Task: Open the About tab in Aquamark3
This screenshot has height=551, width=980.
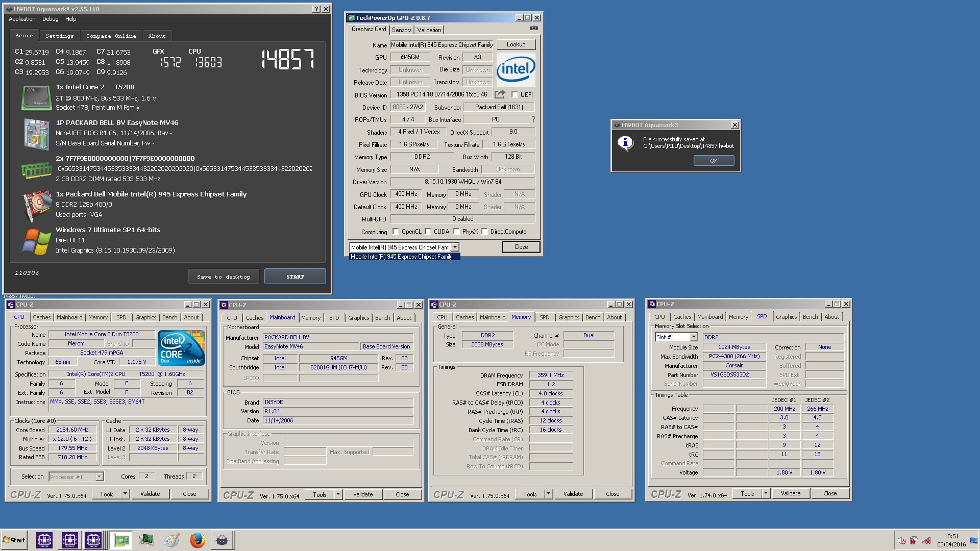Action: click(157, 36)
